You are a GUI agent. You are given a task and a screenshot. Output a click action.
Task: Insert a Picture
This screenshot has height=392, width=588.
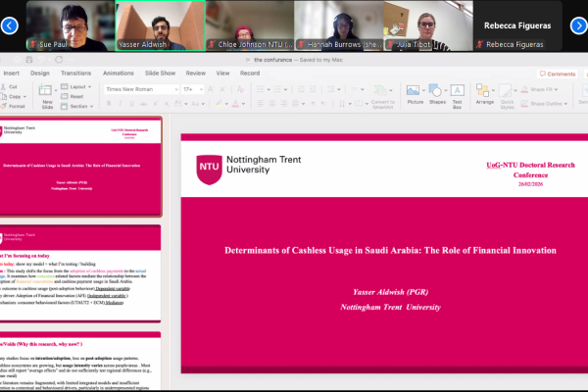414,94
